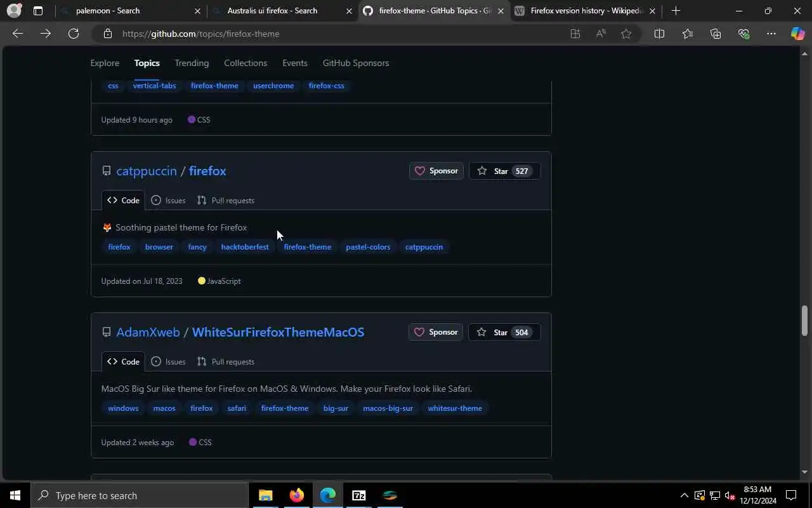Viewport: 812px width, 508px height.
Task: Open Collections in the GitHub nav
Action: [246, 63]
